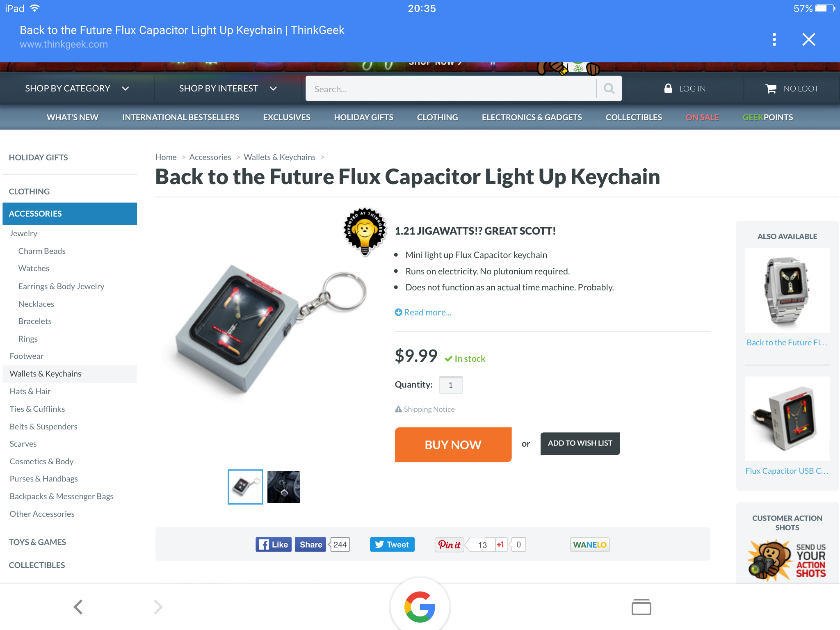The image size is (840, 630).
Task: Tweet this product via Twitter button
Action: pos(392,544)
